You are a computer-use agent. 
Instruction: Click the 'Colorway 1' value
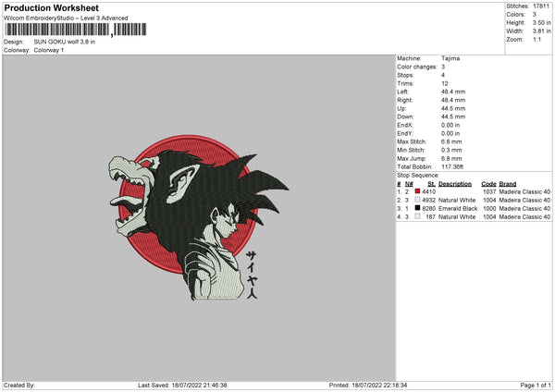[x=49, y=50]
